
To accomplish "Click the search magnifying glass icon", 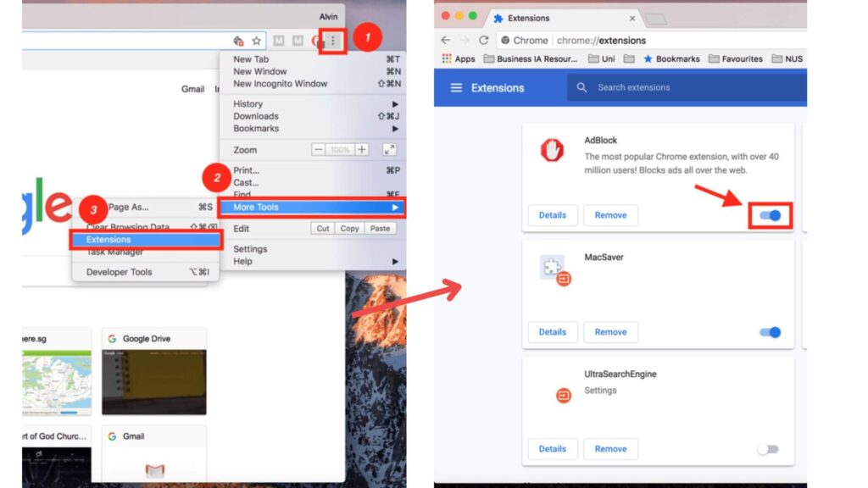I will pos(581,86).
